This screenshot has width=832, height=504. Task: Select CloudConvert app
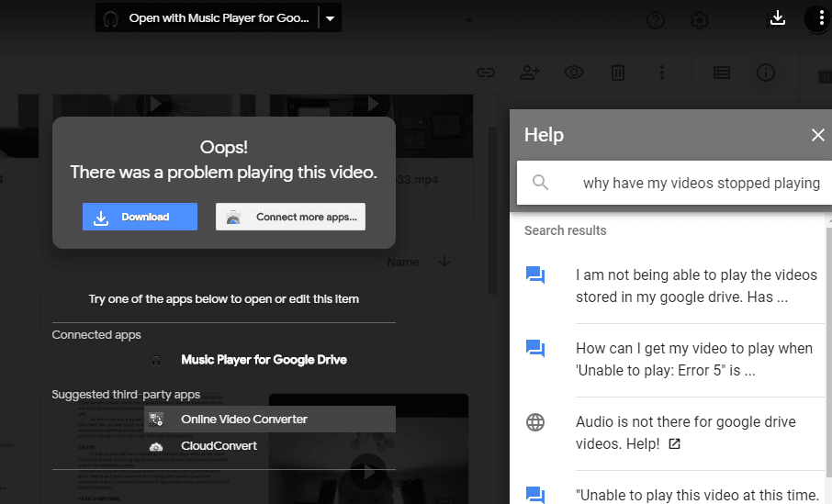click(270, 445)
